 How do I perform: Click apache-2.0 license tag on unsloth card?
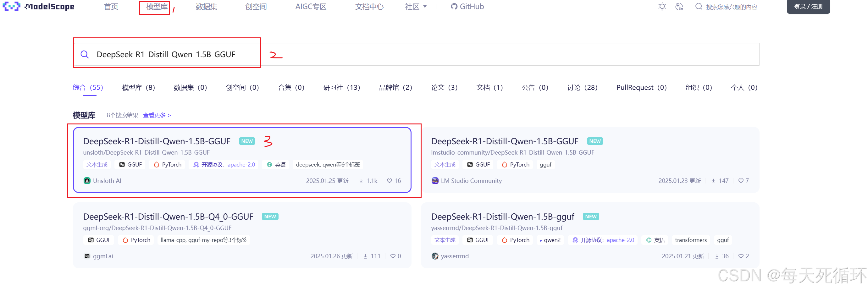coord(224,164)
